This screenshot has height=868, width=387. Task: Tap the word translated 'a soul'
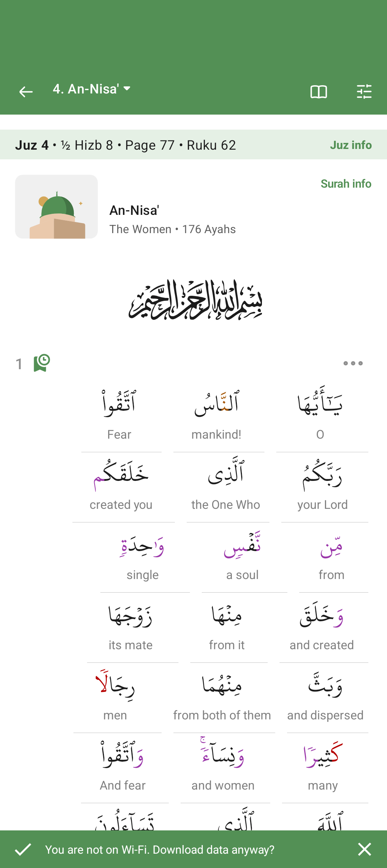click(243, 556)
